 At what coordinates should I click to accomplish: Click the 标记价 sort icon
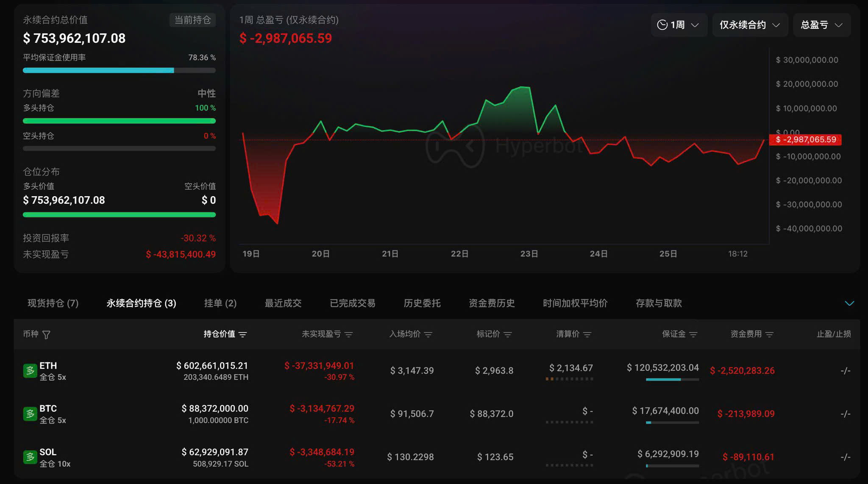507,334
